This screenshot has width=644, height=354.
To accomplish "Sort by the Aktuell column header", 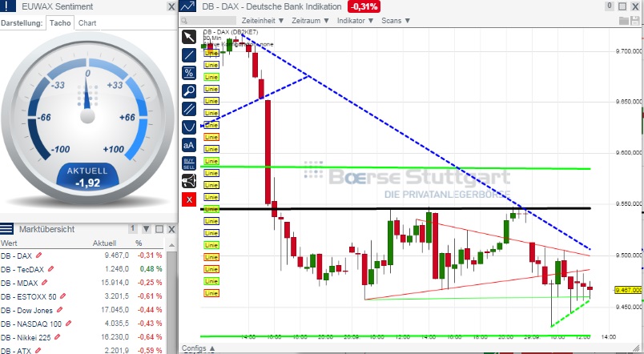I will [x=104, y=243].
